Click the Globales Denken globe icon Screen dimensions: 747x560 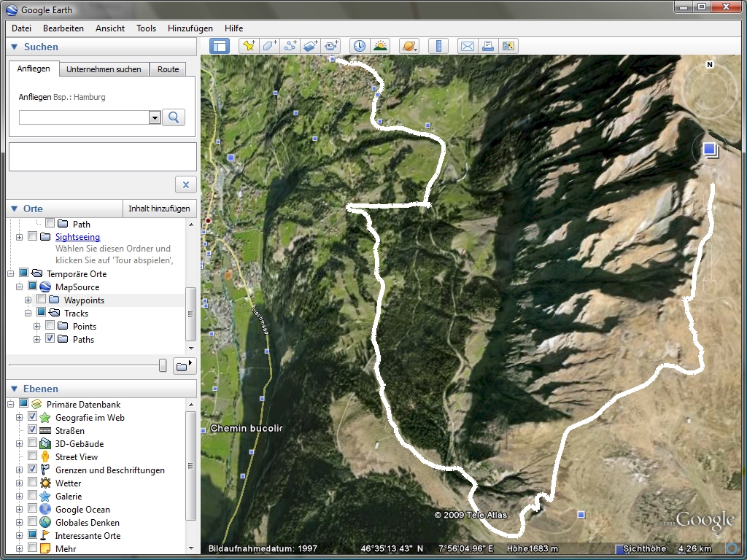click(45, 522)
